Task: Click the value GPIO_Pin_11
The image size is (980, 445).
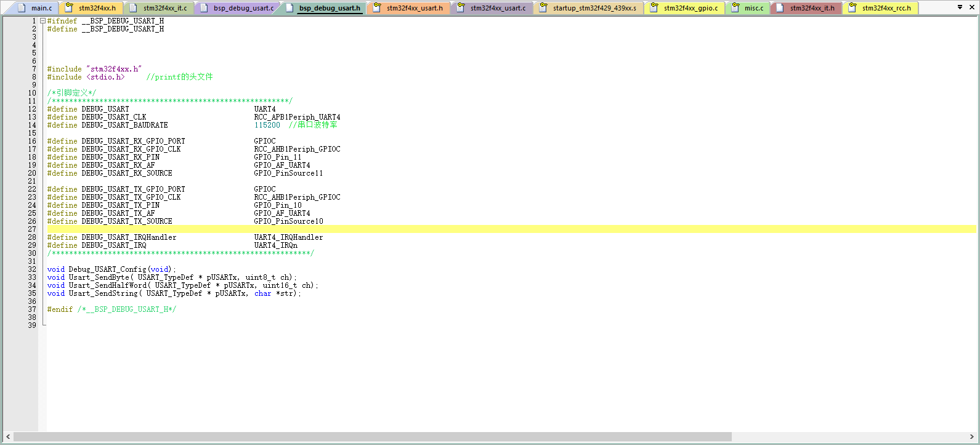Action: coord(278,157)
